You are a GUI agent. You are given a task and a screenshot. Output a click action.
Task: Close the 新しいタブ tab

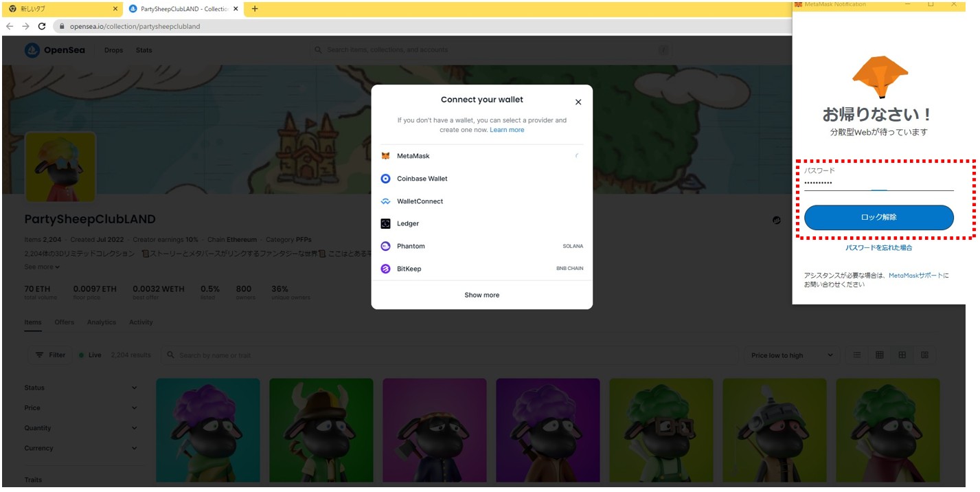tap(115, 9)
